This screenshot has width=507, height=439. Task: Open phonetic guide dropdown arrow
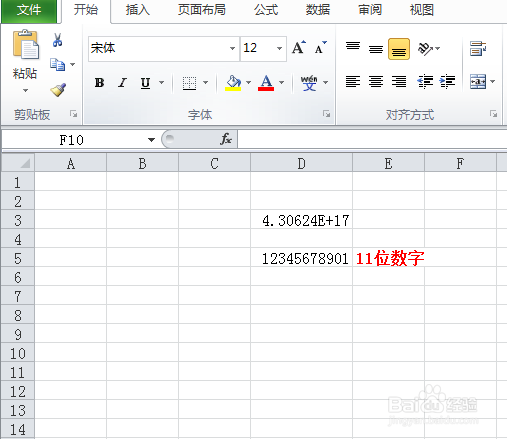click(x=326, y=82)
